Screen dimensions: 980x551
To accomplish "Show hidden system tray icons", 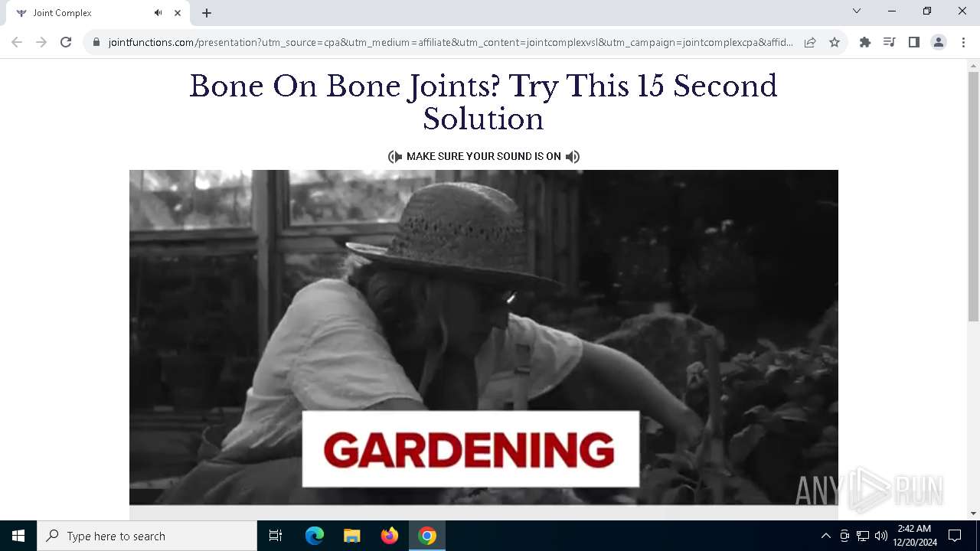I will (x=825, y=536).
